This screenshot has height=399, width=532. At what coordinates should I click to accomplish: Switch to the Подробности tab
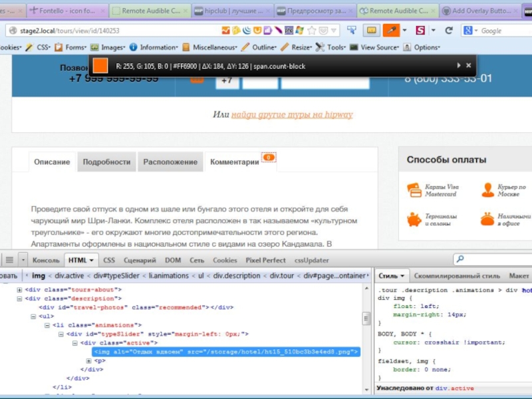[106, 162]
